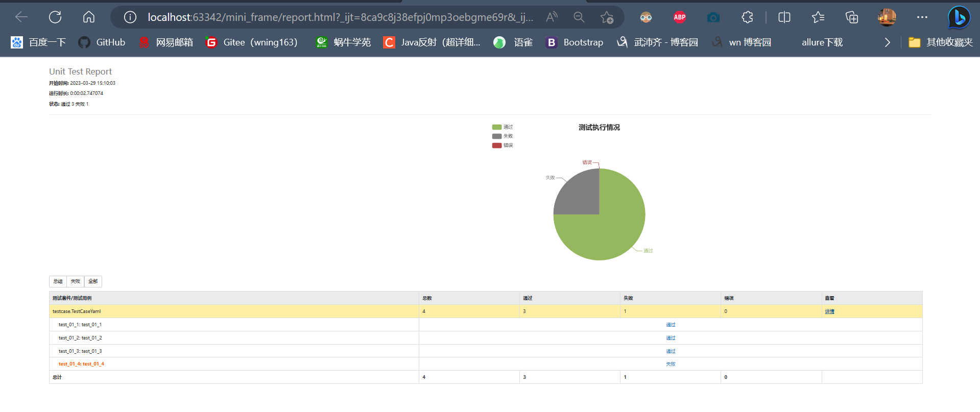Expand the bookmarks bar overflow chevron
This screenshot has width=980, height=412.
[888, 42]
